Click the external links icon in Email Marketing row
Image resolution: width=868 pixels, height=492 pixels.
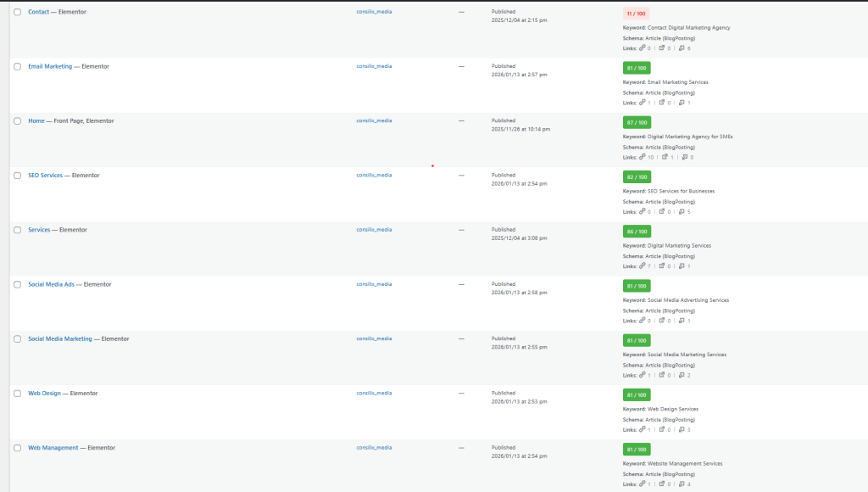point(663,103)
